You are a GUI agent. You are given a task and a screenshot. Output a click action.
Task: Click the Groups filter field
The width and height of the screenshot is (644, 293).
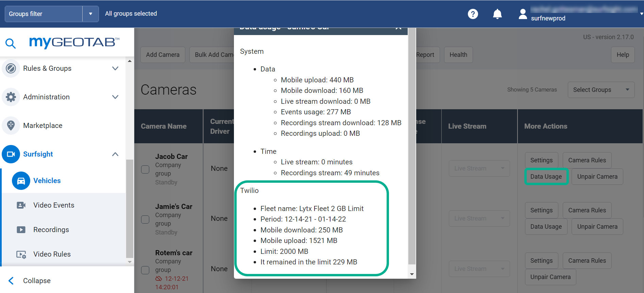click(44, 14)
